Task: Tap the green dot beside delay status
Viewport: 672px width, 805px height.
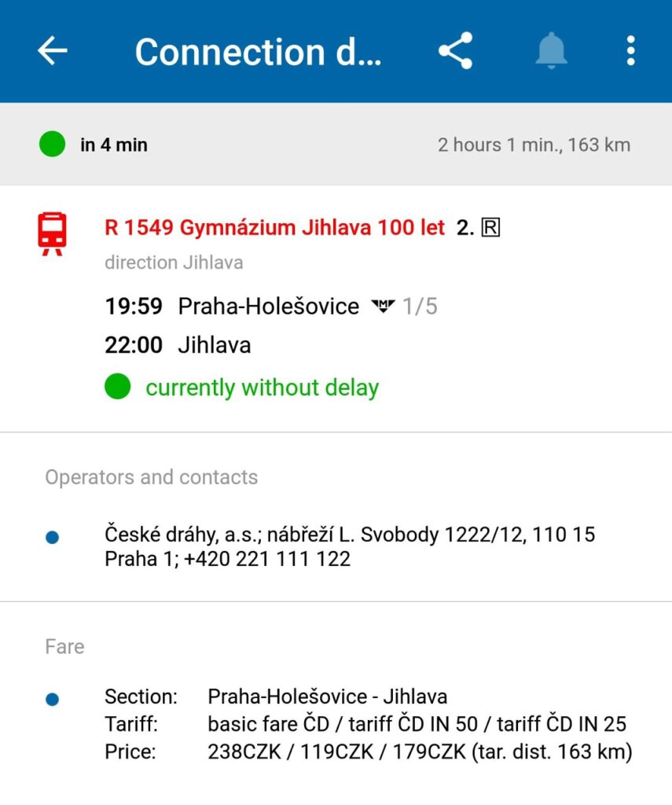Action: coord(117,387)
